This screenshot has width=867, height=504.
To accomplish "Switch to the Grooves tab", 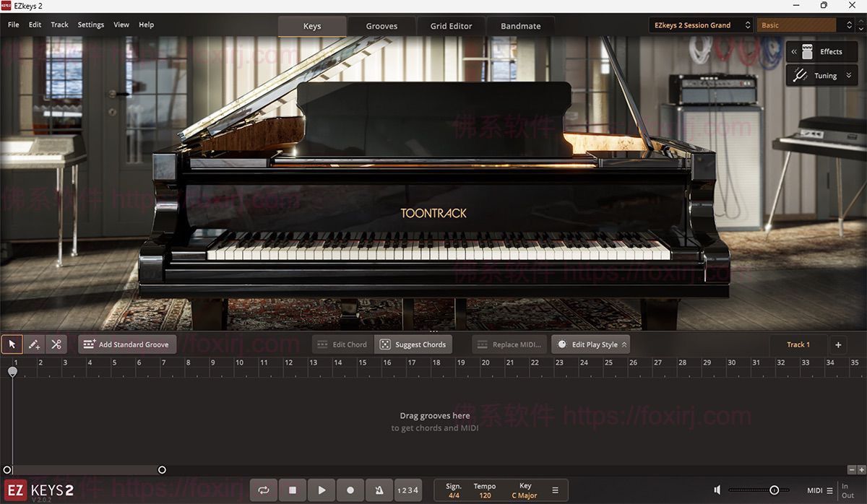I will pos(381,26).
